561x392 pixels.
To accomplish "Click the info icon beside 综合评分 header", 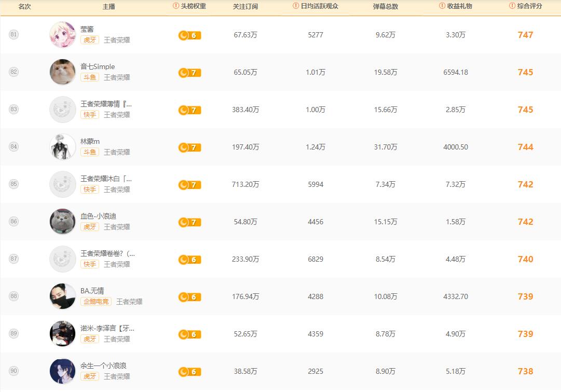I will click(512, 6).
